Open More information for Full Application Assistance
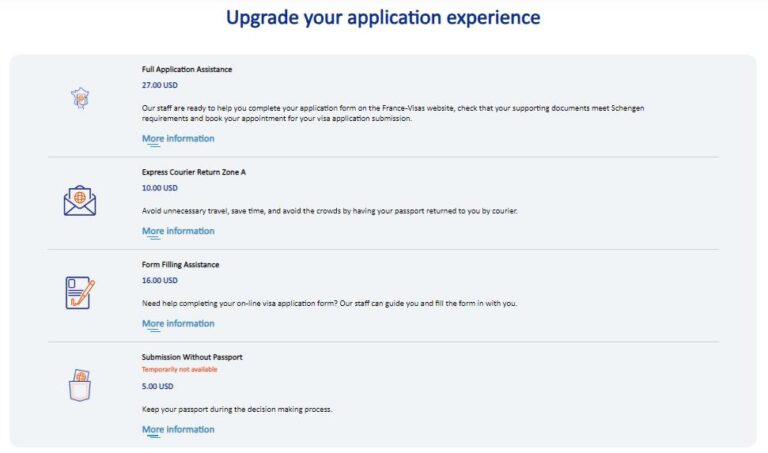Screen dimensions: 768x453 click(x=178, y=139)
